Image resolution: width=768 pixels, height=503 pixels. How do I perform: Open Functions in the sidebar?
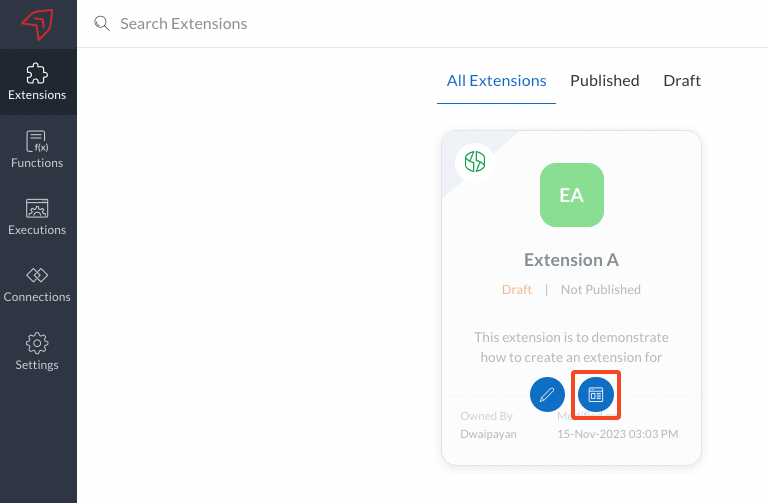[37, 149]
